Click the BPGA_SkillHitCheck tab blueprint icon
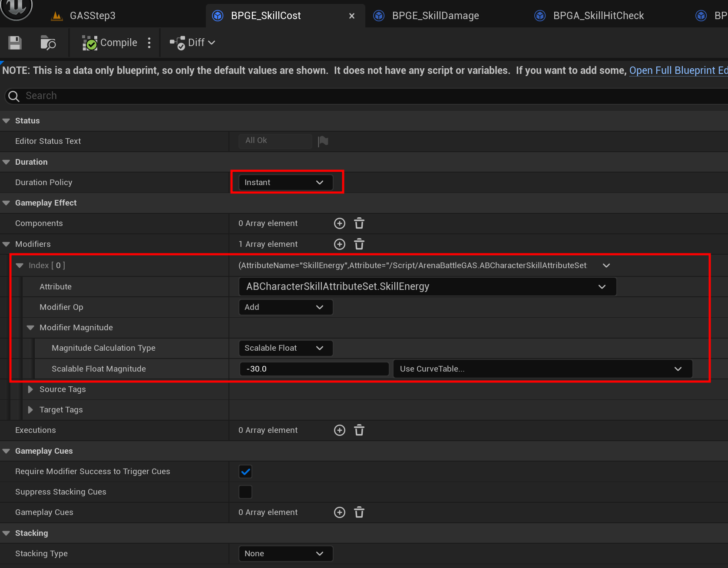 tap(540, 16)
